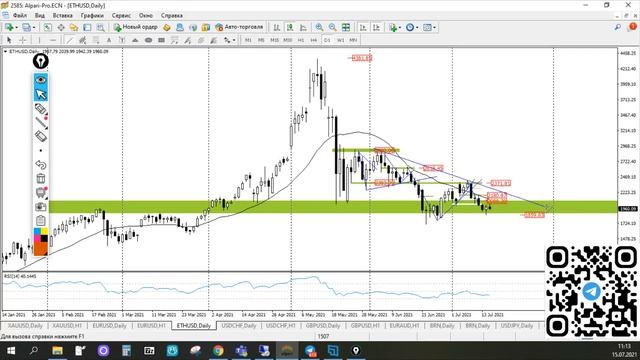Select the text A tool
Image resolution: width=640 pixels, height=360 pixels.
(109, 40)
